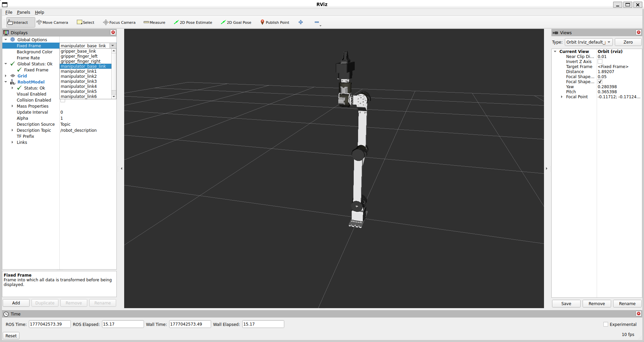The image size is (644, 342).
Task: Click the blue minus remove-tool icon
Action: 317,22
